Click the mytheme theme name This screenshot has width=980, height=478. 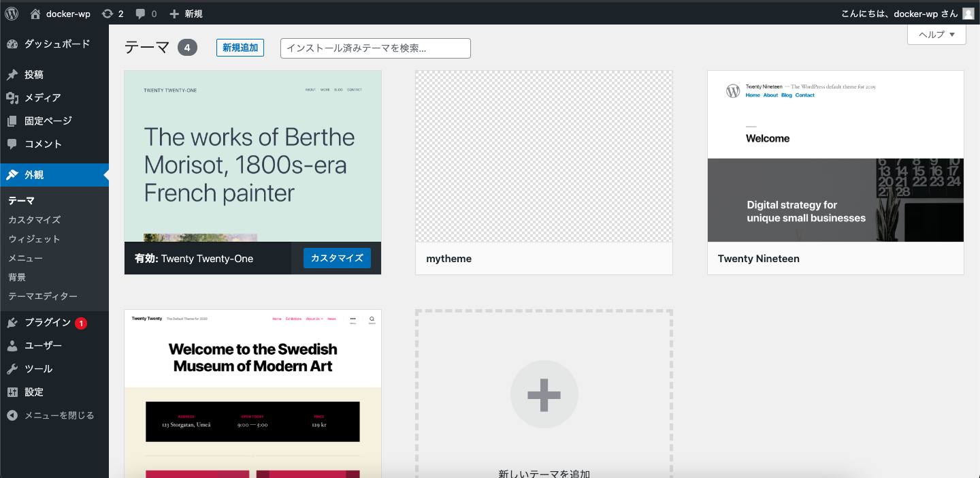pyautogui.click(x=448, y=259)
